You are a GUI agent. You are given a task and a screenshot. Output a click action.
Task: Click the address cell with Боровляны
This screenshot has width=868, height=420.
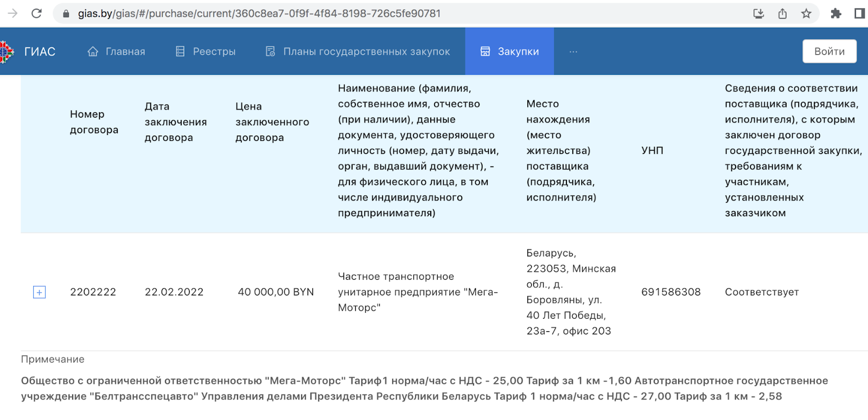pyautogui.click(x=571, y=292)
